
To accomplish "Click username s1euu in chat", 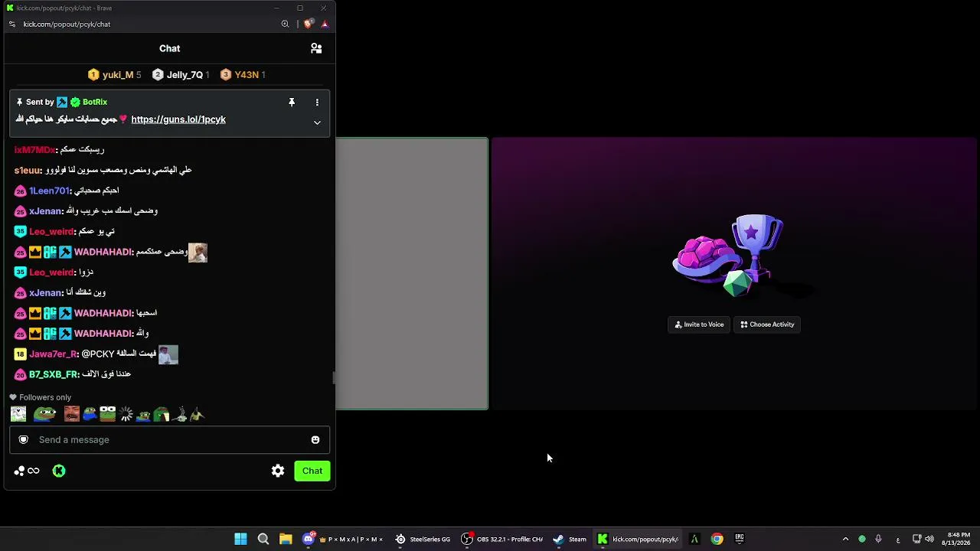I will click(x=27, y=170).
